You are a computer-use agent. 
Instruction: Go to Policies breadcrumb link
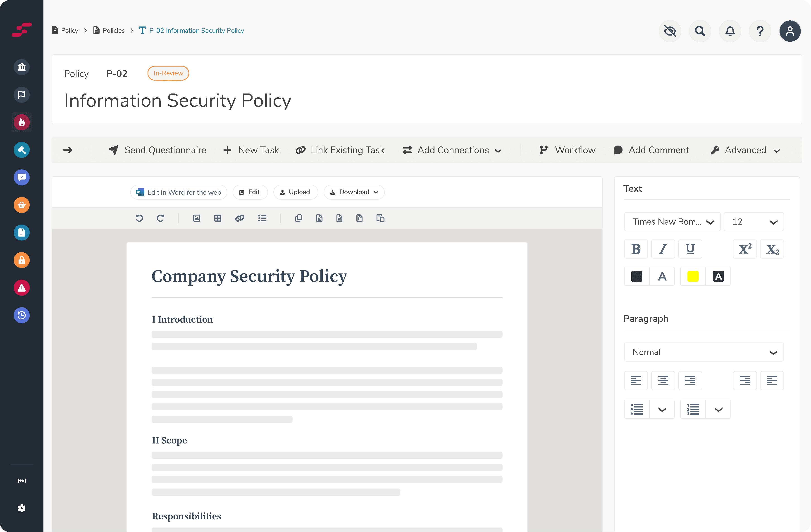click(x=113, y=31)
